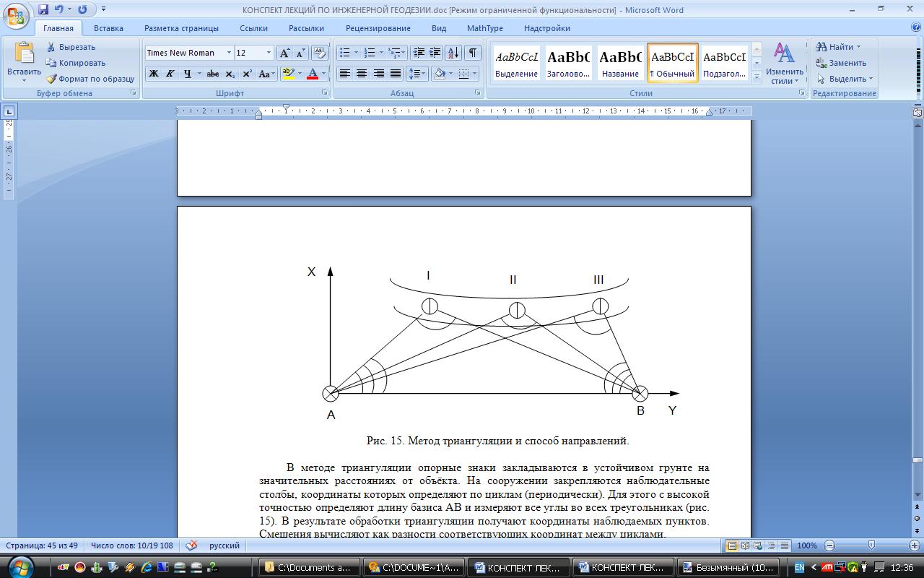This screenshot has width=924, height=578.
Task: Align text right
Action: pos(378,74)
